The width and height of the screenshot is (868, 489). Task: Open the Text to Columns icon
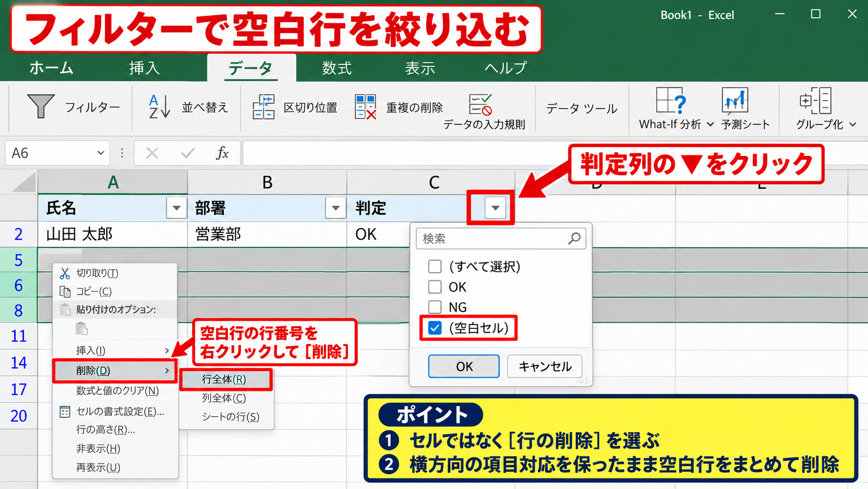coord(264,107)
